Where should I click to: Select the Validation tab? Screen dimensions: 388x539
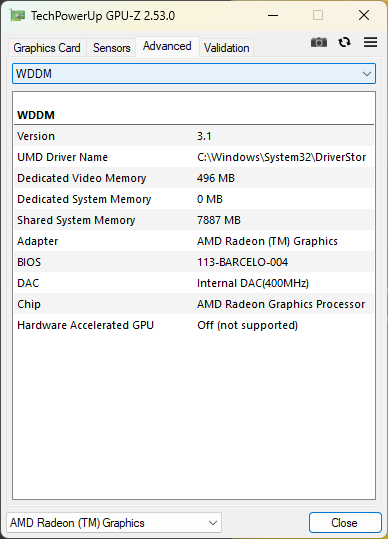click(x=226, y=48)
